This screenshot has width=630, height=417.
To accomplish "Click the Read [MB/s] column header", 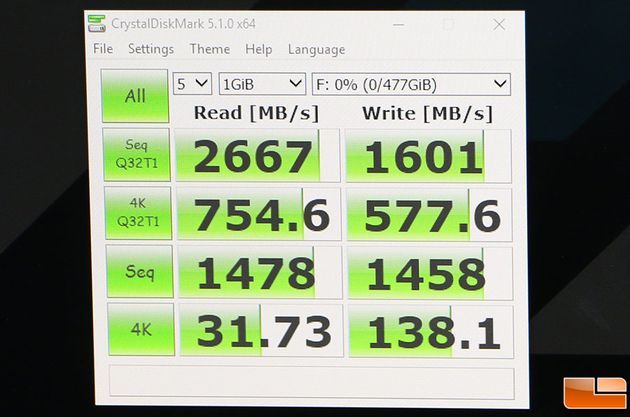I will (x=256, y=113).
